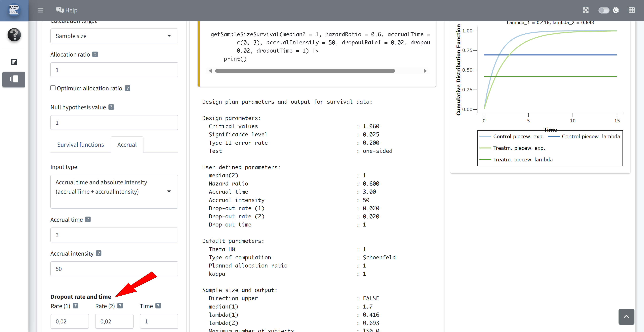Image resolution: width=644 pixels, height=332 pixels.
Task: Open the settings gear icon
Action: pyautogui.click(x=616, y=10)
